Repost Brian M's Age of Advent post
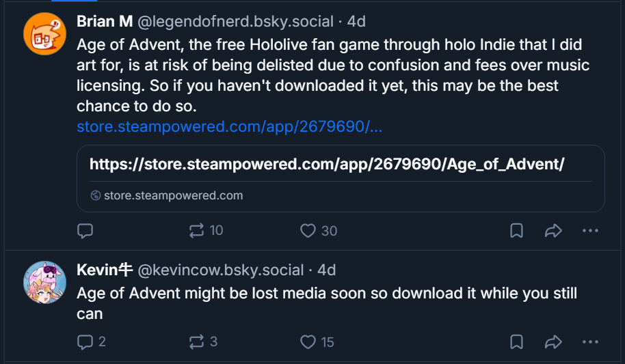 198,231
